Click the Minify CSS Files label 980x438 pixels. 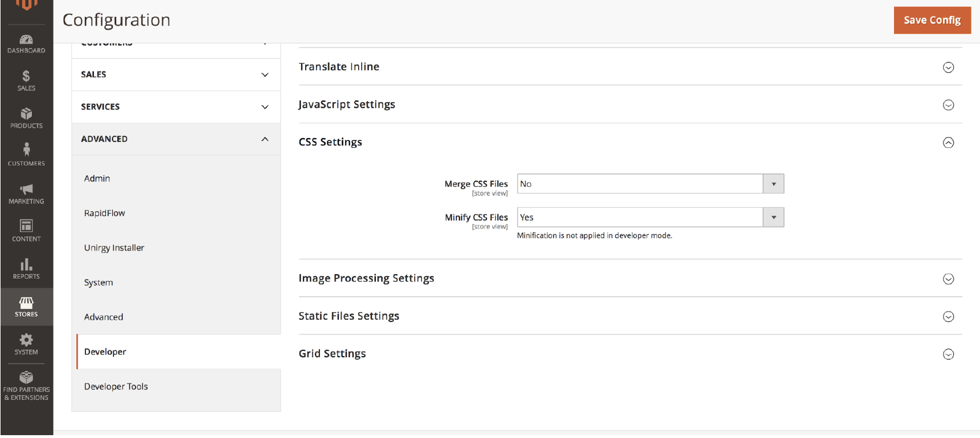tap(476, 217)
